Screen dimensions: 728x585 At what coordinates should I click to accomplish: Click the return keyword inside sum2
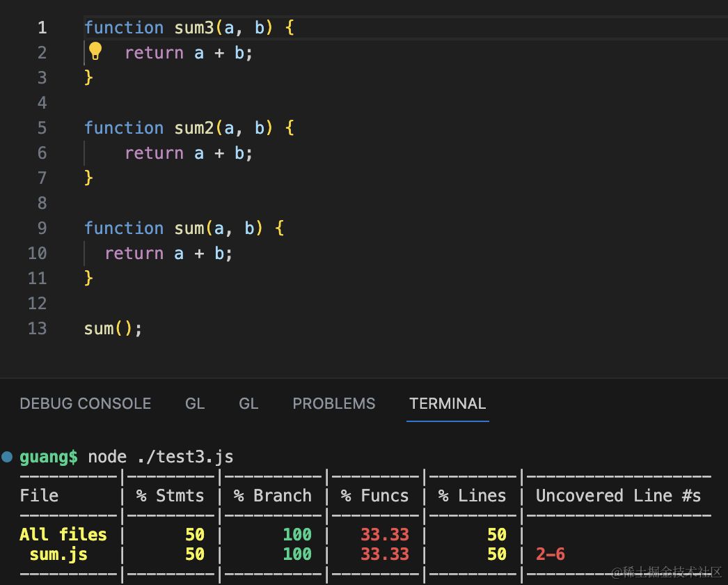pyautogui.click(x=154, y=153)
